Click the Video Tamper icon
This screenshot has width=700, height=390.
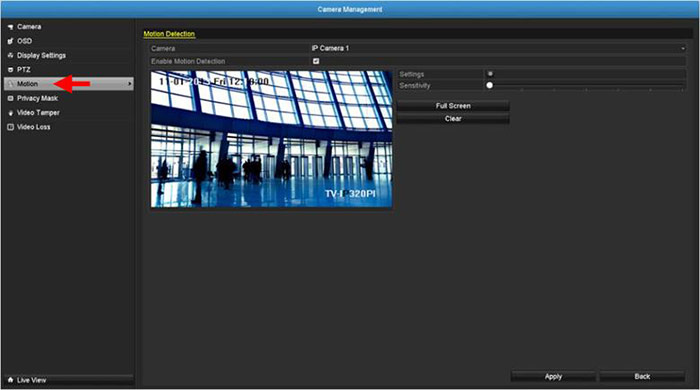point(10,113)
